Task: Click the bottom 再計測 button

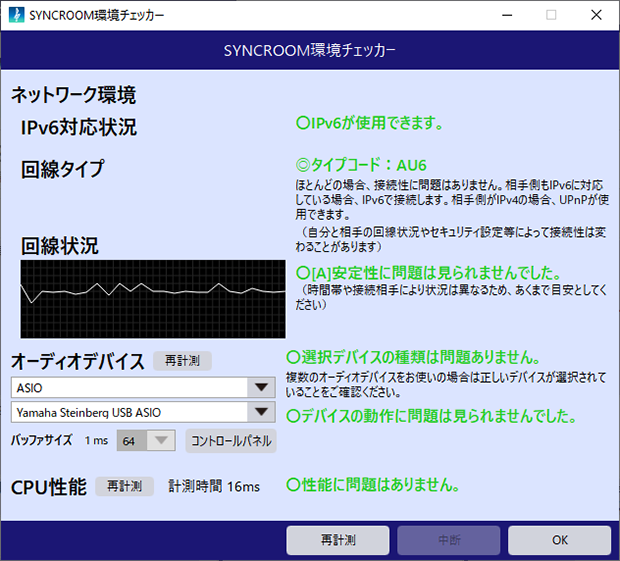Action: pos(338,540)
